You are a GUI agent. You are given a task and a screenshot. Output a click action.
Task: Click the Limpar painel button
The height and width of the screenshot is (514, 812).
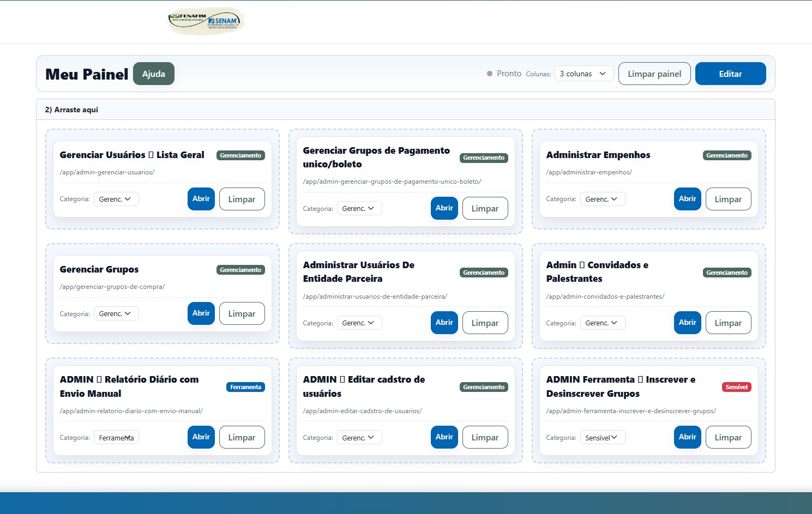pyautogui.click(x=654, y=74)
